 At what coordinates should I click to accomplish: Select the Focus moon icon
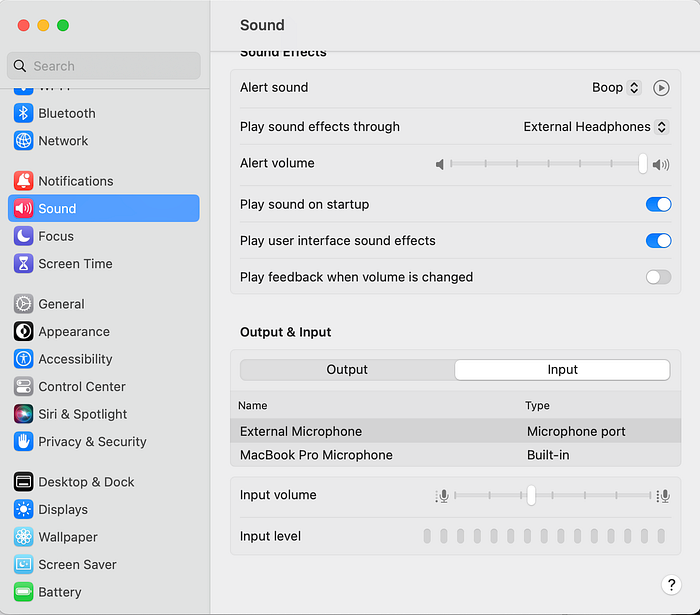[23, 236]
